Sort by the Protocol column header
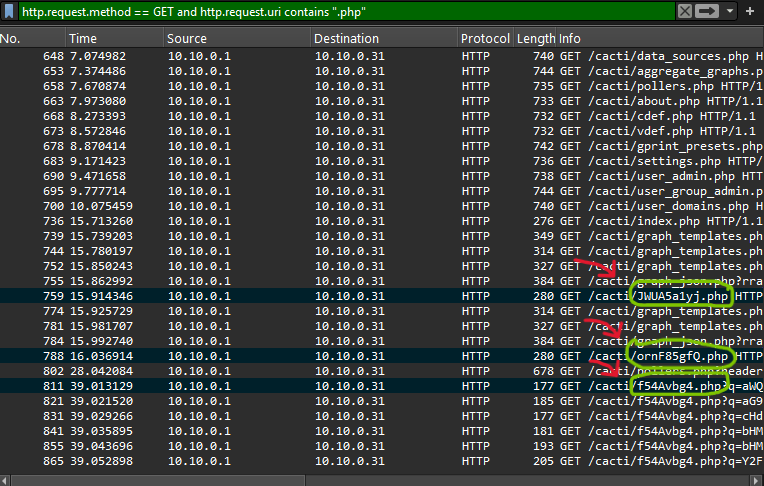The width and height of the screenshot is (764, 486). (x=485, y=38)
